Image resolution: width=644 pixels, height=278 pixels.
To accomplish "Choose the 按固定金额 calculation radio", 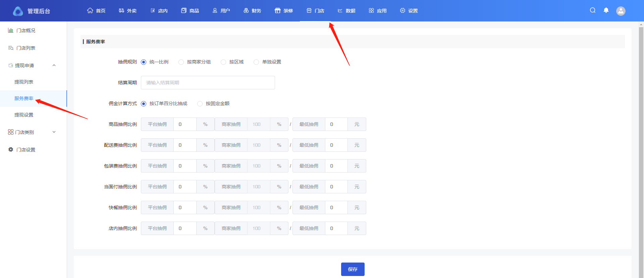I will (200, 104).
